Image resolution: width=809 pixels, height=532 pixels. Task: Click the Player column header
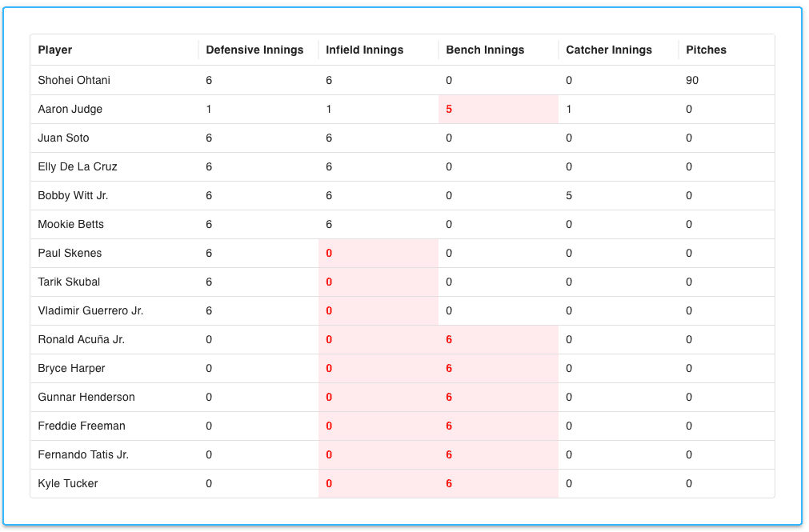coord(55,50)
